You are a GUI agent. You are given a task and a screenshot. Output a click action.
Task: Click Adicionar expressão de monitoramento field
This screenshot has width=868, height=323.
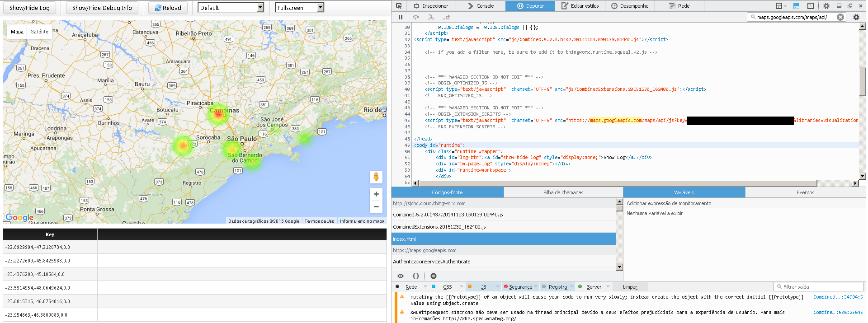tap(745, 203)
